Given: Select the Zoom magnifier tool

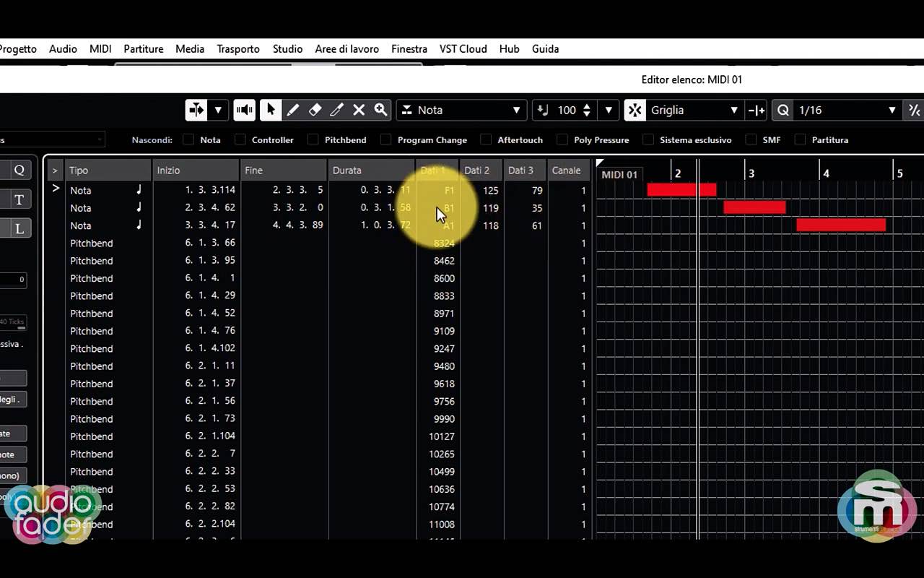Looking at the screenshot, I should [x=380, y=110].
